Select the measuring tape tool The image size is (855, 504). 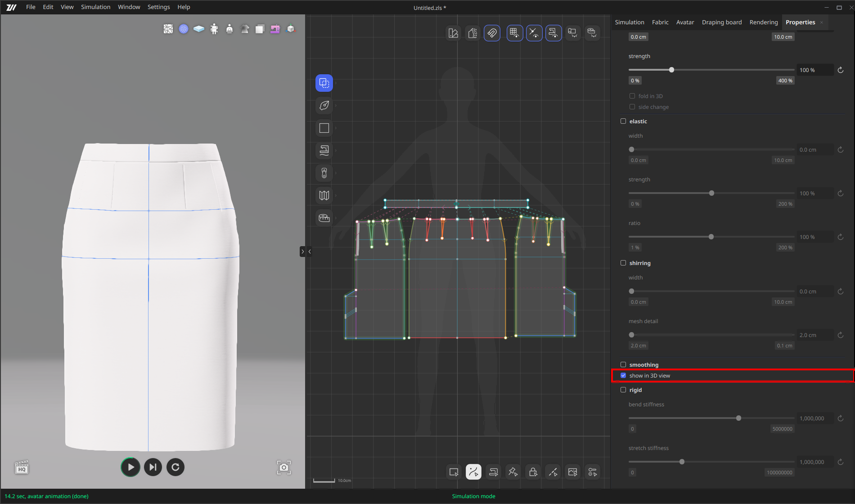[x=324, y=218]
